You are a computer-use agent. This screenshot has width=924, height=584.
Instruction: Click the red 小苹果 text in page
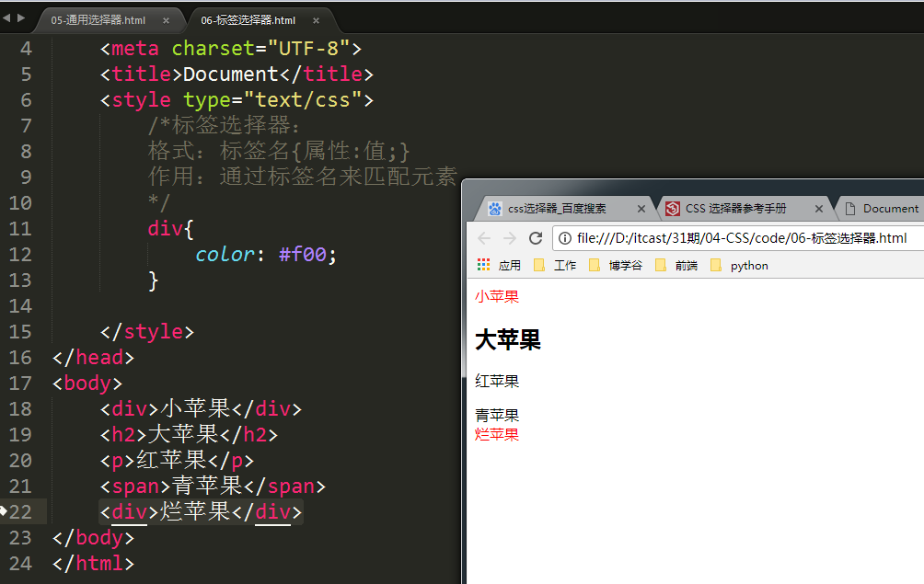tap(497, 296)
